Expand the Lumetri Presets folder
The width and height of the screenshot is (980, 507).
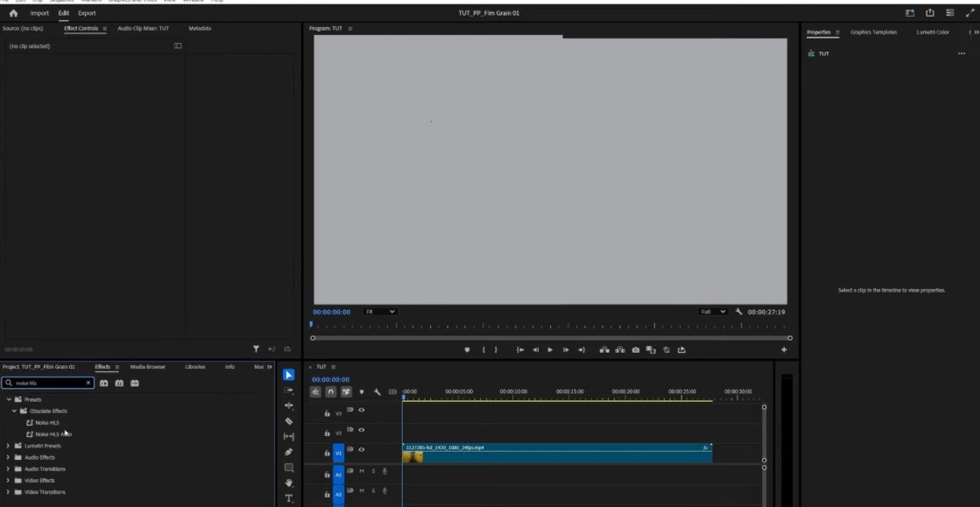coord(7,445)
